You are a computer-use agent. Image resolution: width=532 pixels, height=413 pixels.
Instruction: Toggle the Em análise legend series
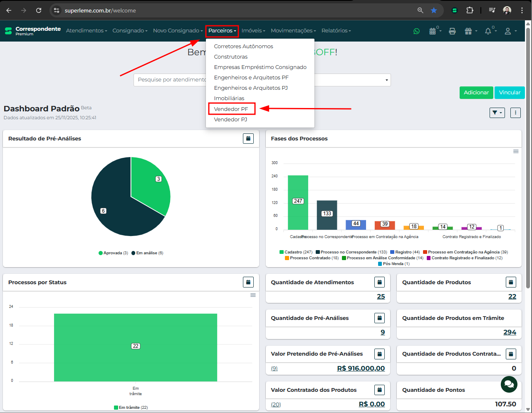[x=147, y=253]
